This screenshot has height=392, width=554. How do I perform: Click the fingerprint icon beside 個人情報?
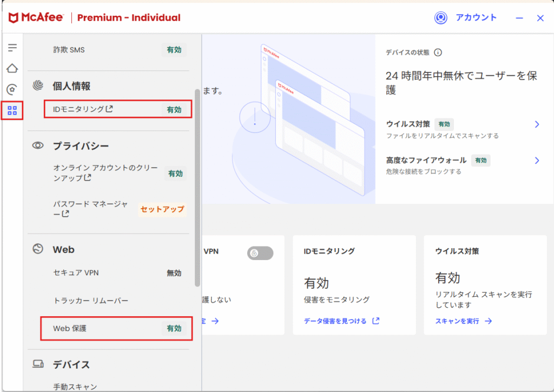click(38, 85)
